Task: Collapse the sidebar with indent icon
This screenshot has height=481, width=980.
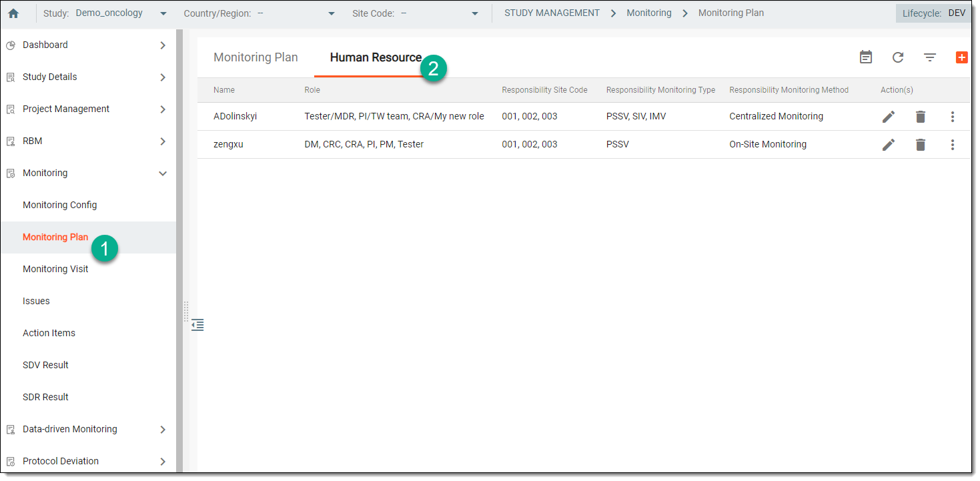Action: point(197,325)
